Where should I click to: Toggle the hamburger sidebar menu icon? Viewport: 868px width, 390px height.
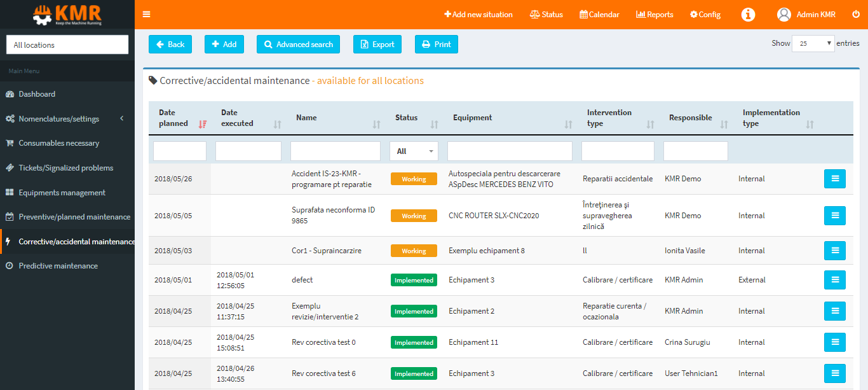(147, 14)
